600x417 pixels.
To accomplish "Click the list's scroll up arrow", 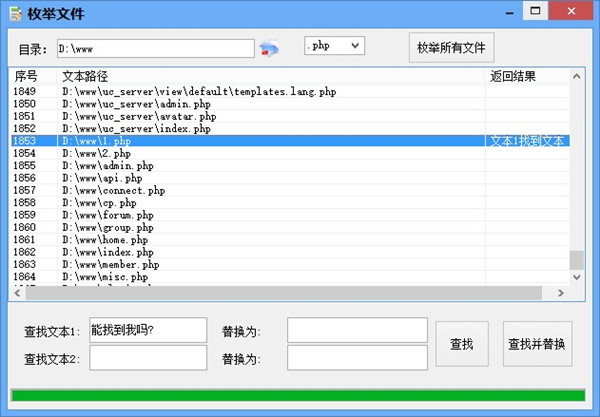I will point(577,77).
